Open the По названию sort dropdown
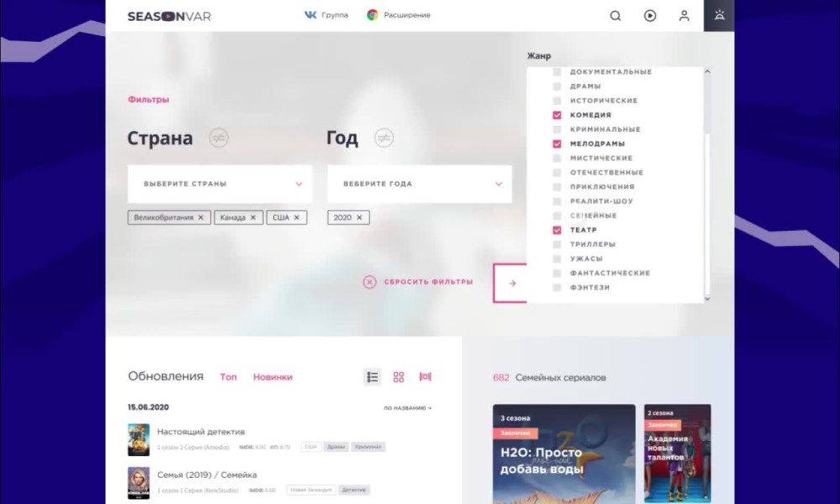The width and height of the screenshot is (840, 504). tap(407, 408)
